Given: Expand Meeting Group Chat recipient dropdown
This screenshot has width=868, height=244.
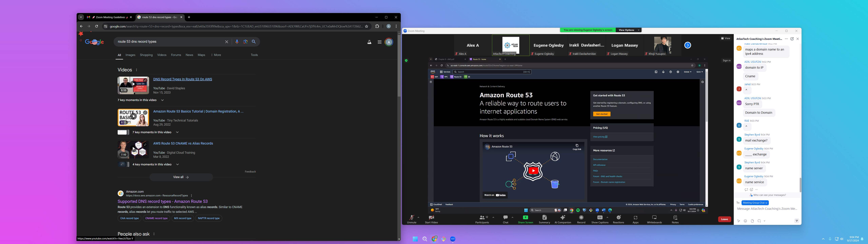Looking at the screenshot, I should [x=755, y=203].
